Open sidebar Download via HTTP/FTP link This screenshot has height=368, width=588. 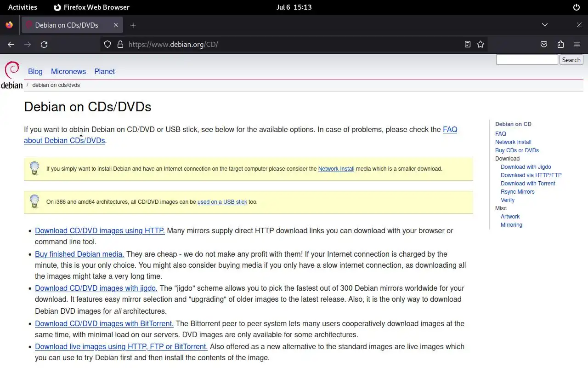pyautogui.click(x=531, y=175)
